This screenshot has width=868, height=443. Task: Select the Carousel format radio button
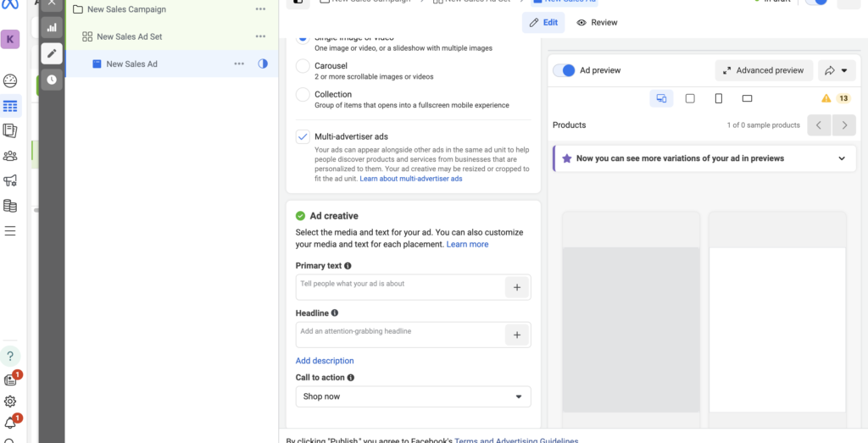coord(303,66)
